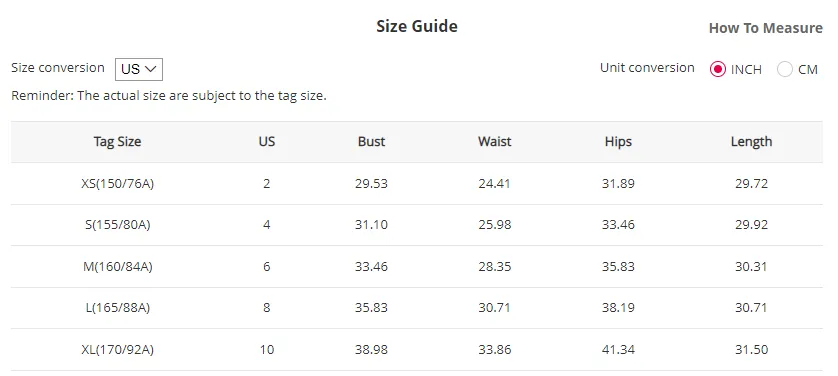
Task: Click the Size Guide heading
Action: [417, 26]
